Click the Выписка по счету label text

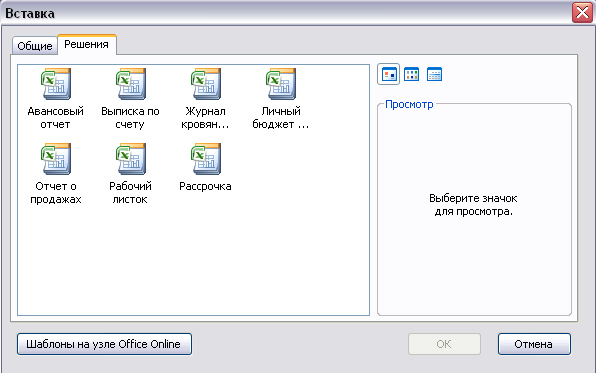(x=130, y=118)
